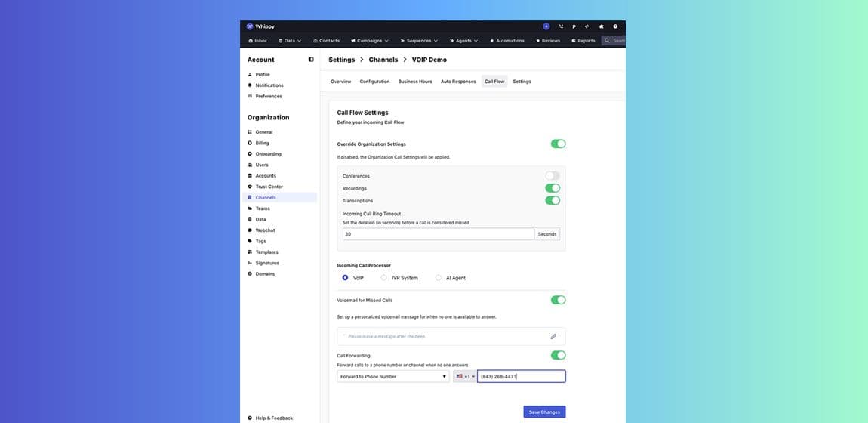Image resolution: width=868 pixels, height=423 pixels.
Task: Click the Templates icon in sidebar
Action: pos(250,252)
